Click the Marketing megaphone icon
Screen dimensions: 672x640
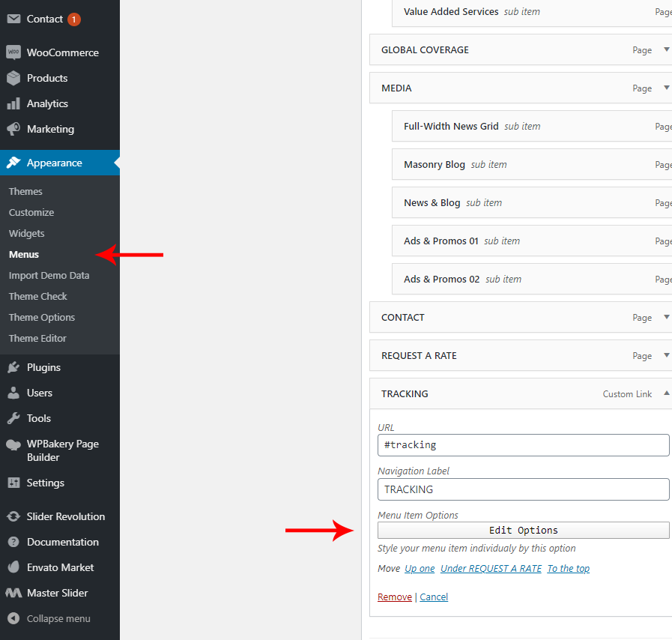(x=13, y=129)
